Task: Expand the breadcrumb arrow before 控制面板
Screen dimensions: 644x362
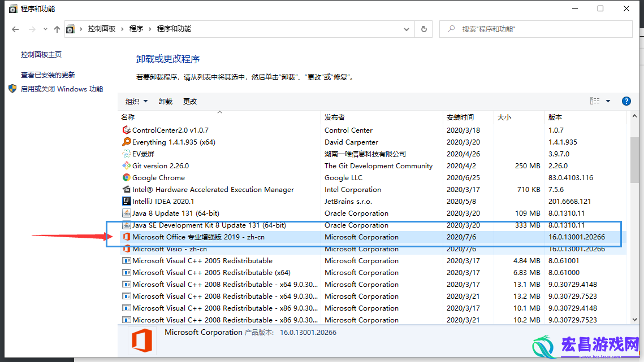Action: pyautogui.click(x=81, y=29)
